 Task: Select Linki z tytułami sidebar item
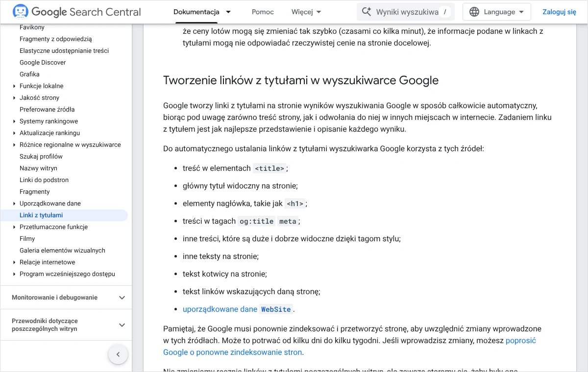tap(64, 215)
